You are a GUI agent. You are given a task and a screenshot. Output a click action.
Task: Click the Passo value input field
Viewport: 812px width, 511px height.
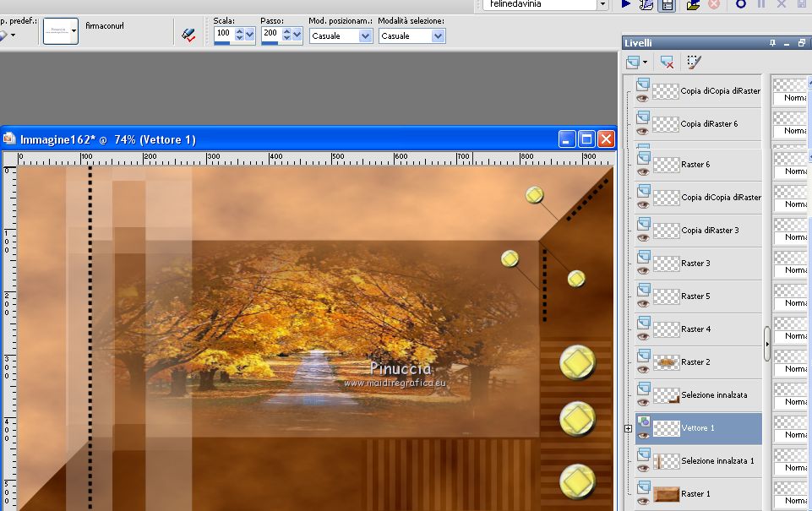[270, 34]
